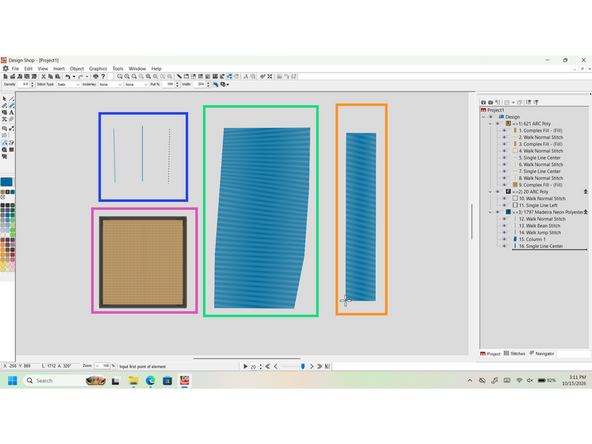Click the ruler measure icon in toolbar

pos(179,76)
